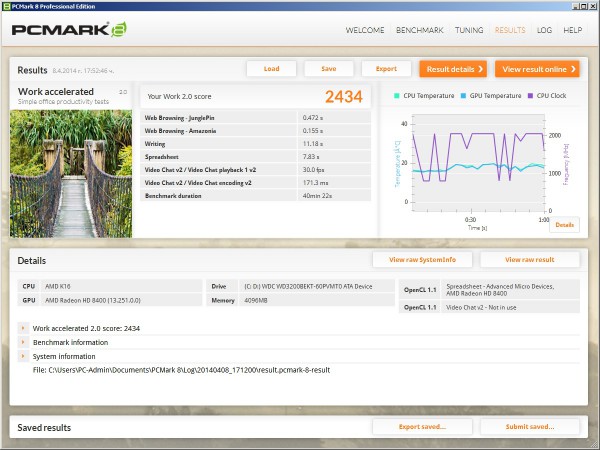View result online

tap(537, 69)
